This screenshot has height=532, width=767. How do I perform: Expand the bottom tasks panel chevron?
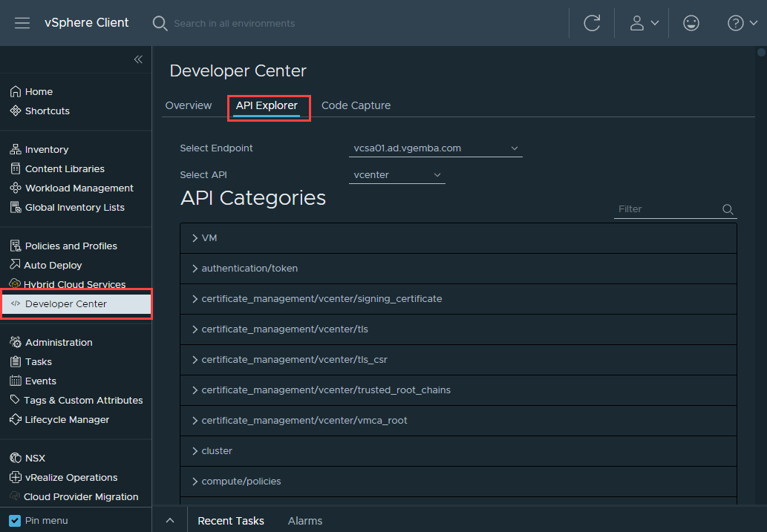[x=170, y=521]
